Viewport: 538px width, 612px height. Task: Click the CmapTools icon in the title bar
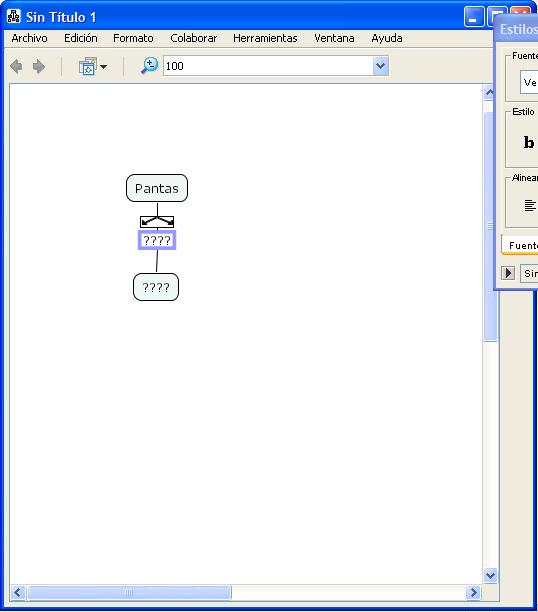pos(13,16)
